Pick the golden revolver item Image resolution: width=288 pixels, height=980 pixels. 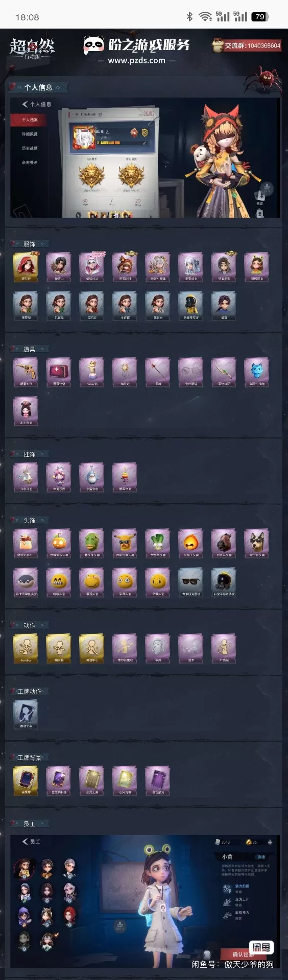(26, 372)
